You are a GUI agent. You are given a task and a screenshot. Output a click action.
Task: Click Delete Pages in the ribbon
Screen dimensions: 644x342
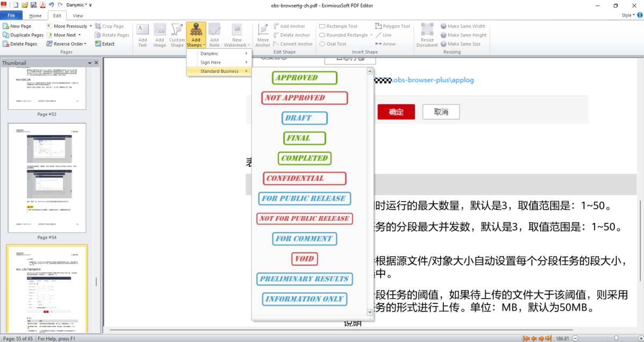click(24, 44)
